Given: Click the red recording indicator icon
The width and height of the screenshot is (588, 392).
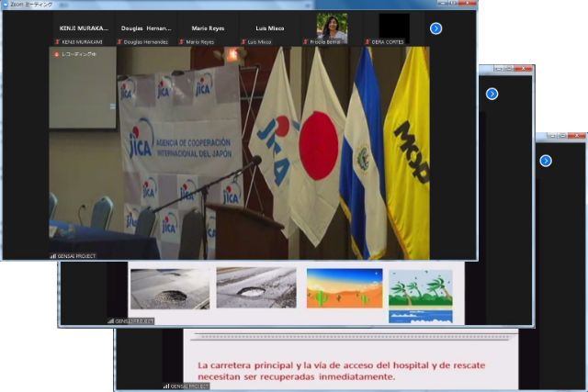Looking at the screenshot, I should click(57, 54).
